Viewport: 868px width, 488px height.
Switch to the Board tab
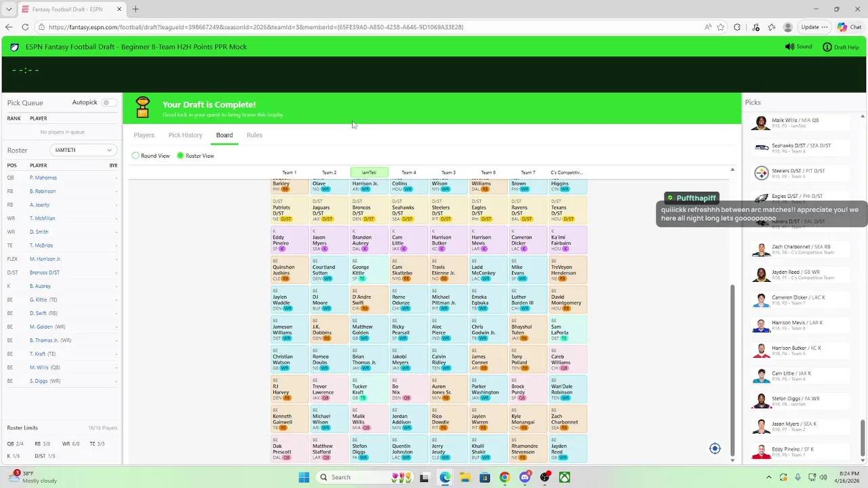click(x=224, y=135)
